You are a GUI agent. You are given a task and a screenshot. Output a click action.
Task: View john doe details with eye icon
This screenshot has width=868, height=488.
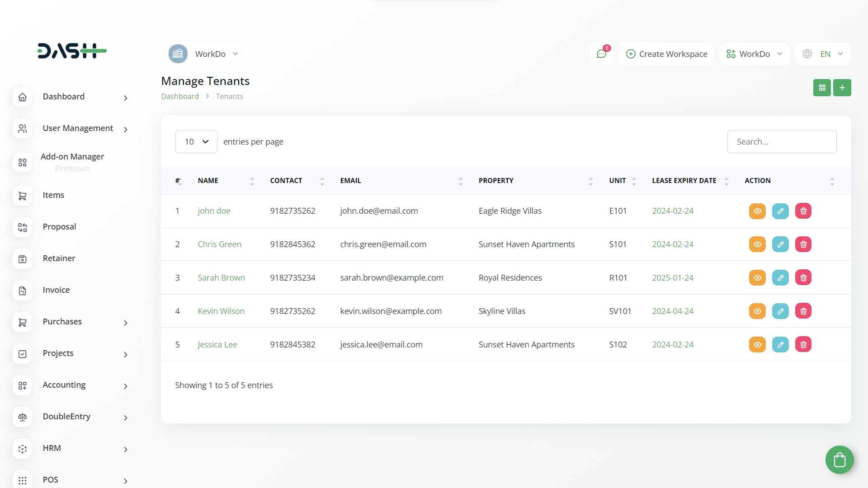click(757, 211)
